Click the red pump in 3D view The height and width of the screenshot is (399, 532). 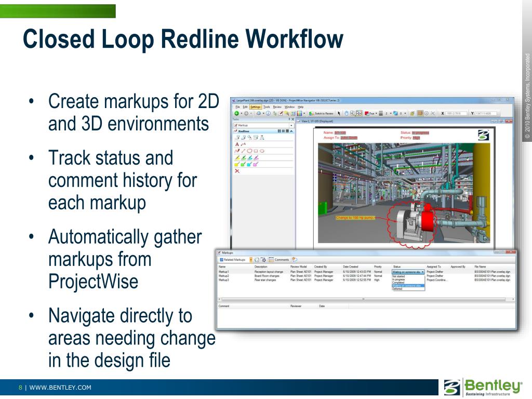tap(428, 220)
